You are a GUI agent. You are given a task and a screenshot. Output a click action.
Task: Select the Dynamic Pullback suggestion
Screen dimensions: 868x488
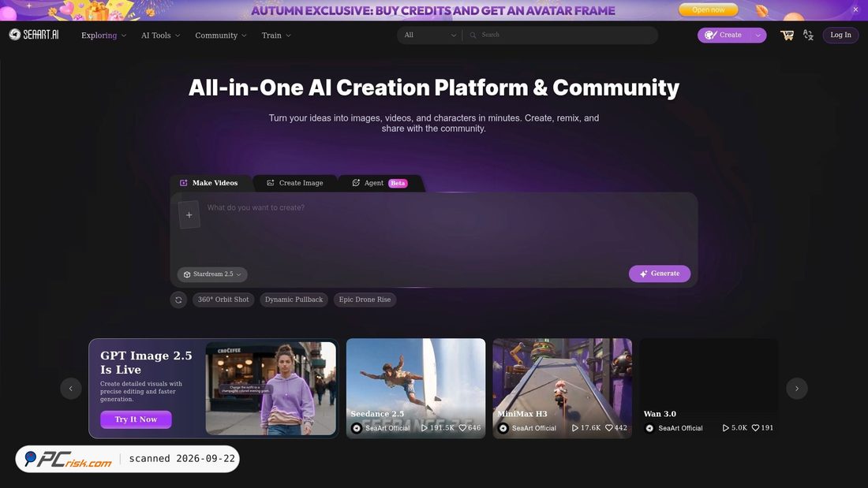tap(294, 300)
